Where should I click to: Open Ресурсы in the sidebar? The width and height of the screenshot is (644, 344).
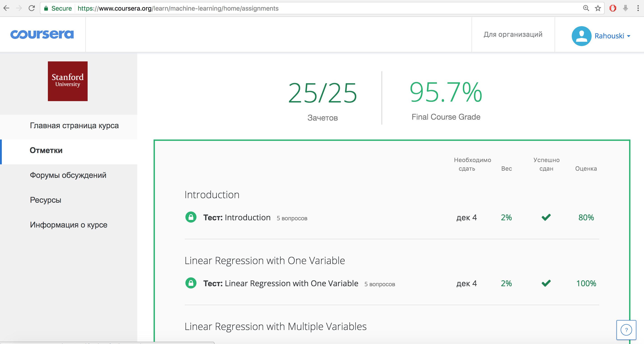coord(46,200)
